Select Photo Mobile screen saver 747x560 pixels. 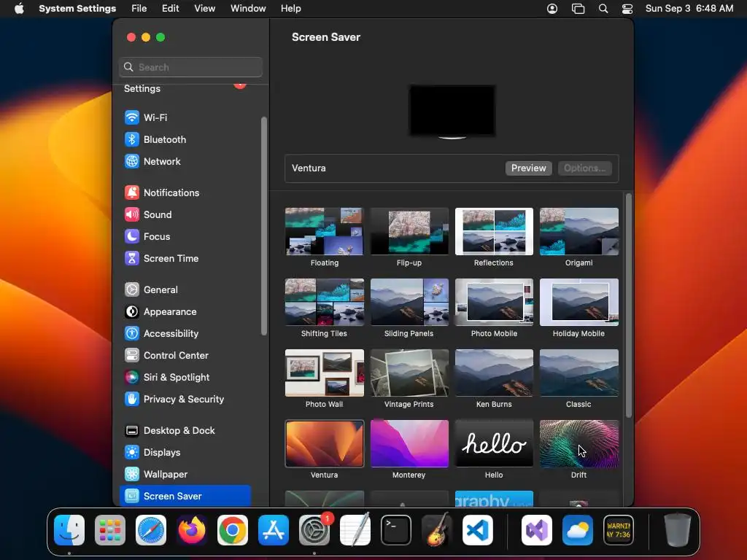coord(494,303)
